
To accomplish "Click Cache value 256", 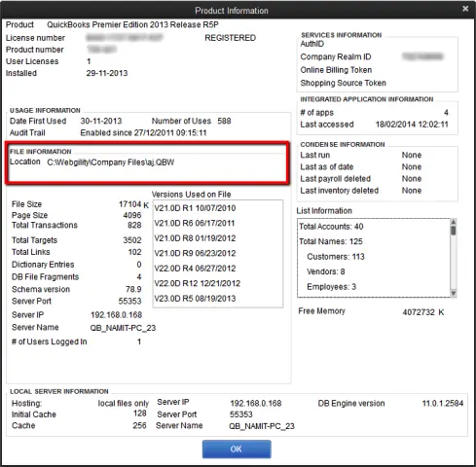I will tap(139, 425).
